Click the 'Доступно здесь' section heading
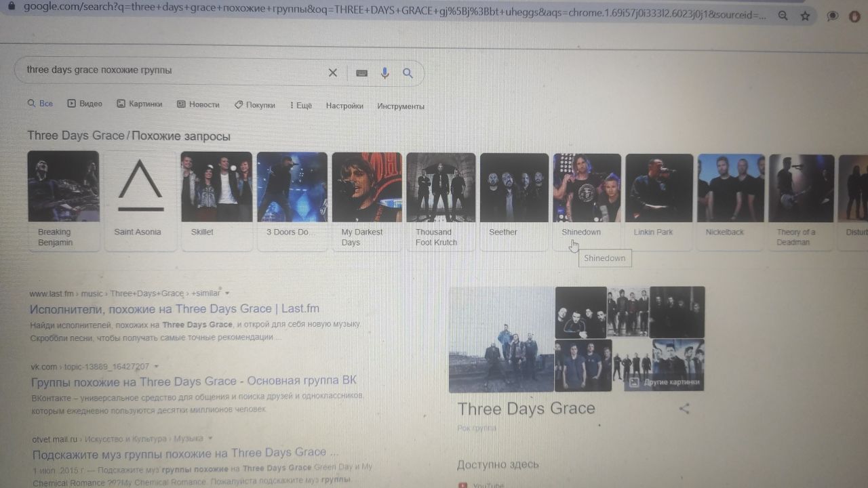Screen dimensions: 868x488 (498, 464)
